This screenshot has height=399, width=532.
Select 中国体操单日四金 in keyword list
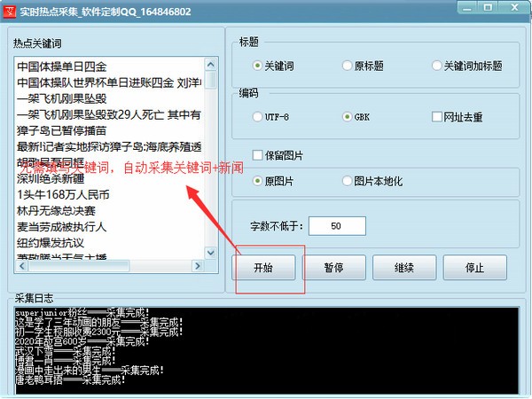click(61, 66)
